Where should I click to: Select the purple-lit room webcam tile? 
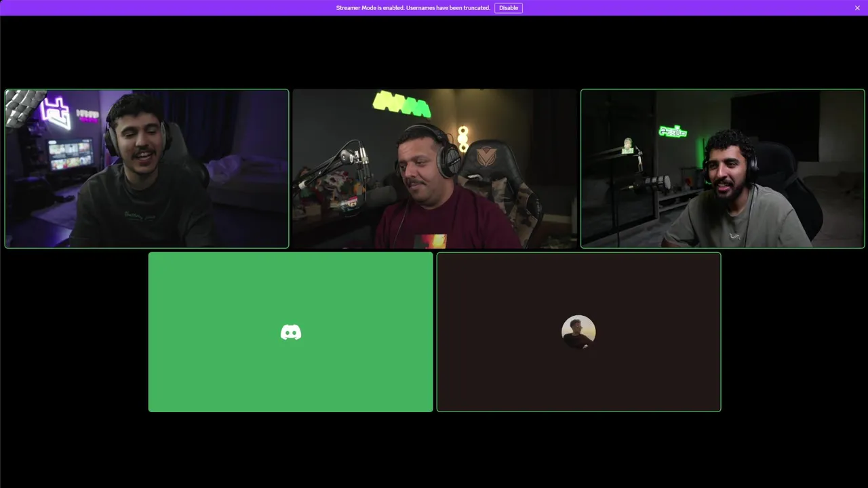click(x=146, y=169)
